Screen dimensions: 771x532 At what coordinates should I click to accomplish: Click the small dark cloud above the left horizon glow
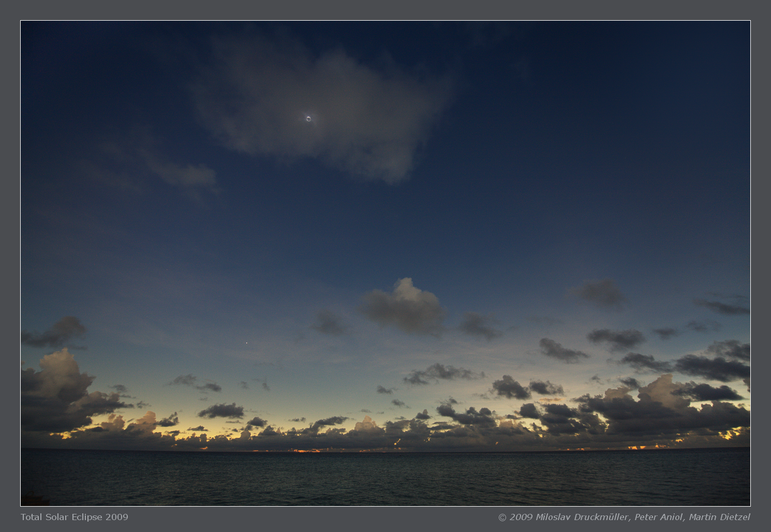(221, 411)
